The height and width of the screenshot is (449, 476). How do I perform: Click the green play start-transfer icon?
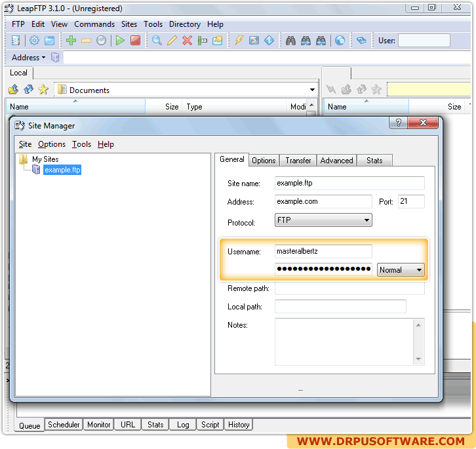coord(120,41)
